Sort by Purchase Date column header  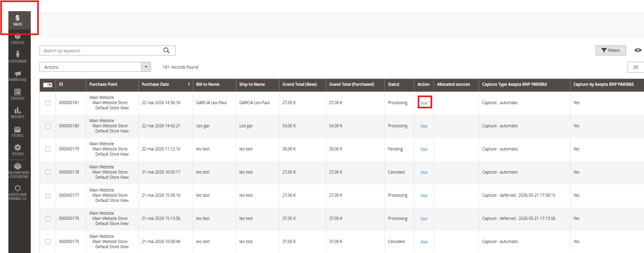166,85
